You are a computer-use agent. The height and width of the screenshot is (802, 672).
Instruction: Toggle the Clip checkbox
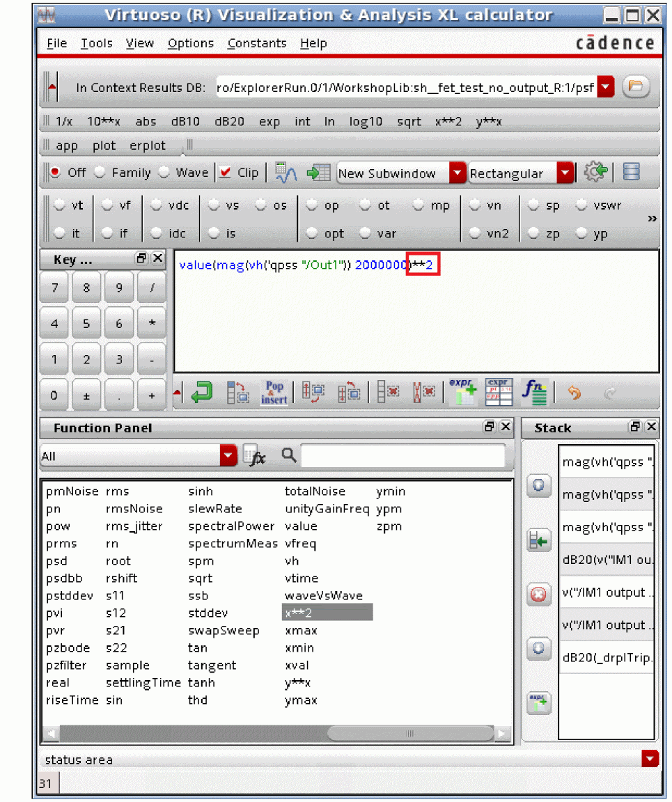(x=225, y=173)
